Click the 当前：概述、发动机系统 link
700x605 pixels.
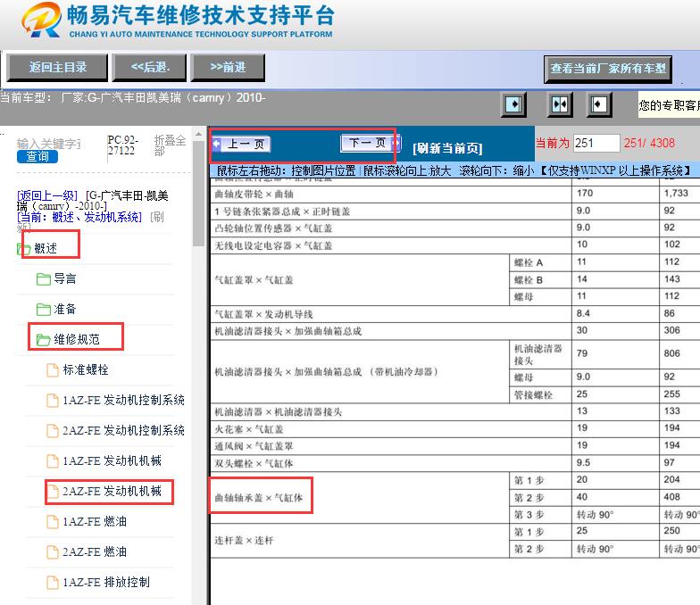[79, 218]
